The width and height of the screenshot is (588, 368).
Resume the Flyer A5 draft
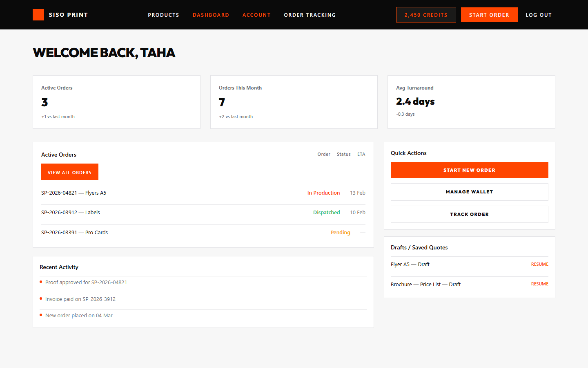[x=539, y=264]
